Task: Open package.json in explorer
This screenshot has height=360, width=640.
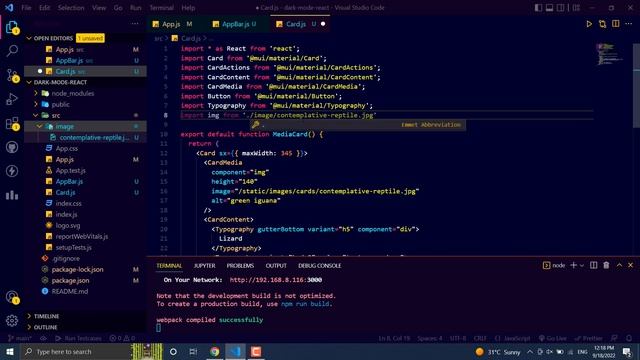Action: pyautogui.click(x=70, y=280)
